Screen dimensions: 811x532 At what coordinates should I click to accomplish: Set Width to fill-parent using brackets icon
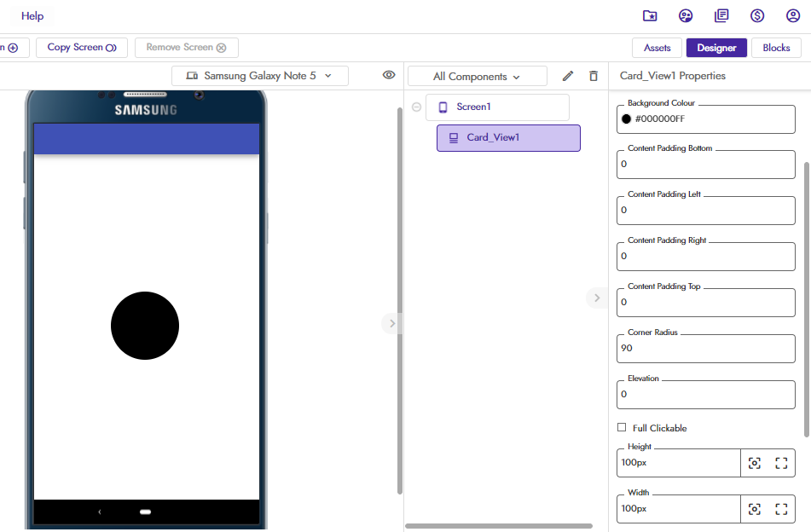point(781,509)
